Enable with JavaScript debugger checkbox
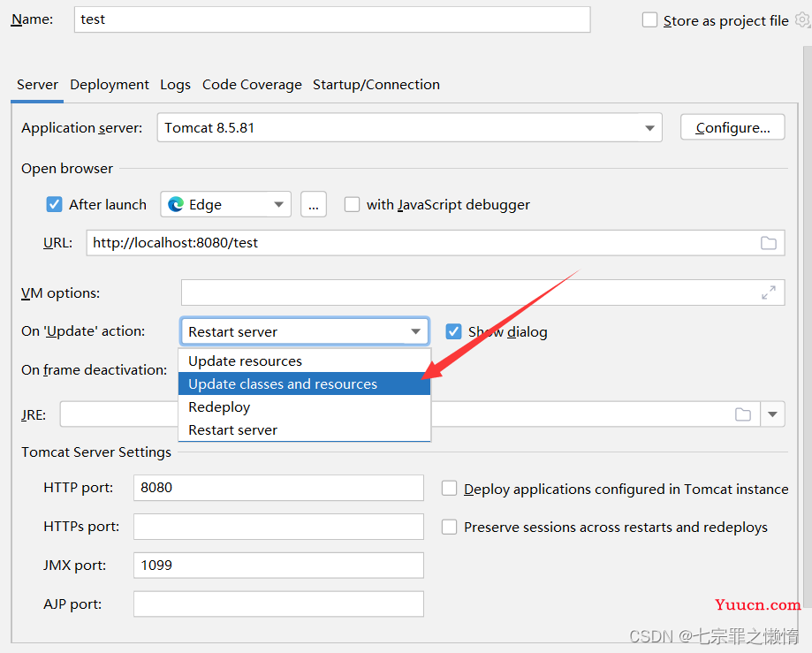The width and height of the screenshot is (812, 653). coord(353,204)
